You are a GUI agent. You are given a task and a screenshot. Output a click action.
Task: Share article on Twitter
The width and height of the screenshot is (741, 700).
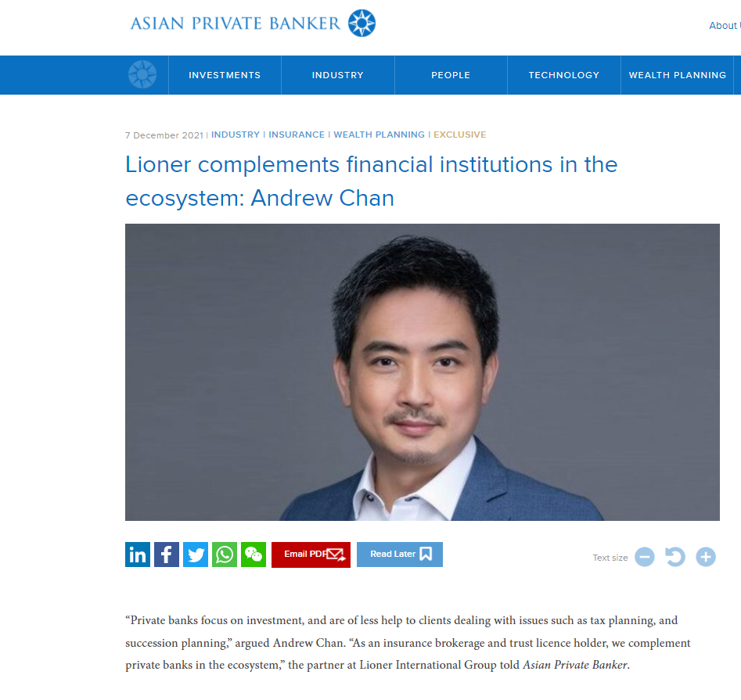click(196, 555)
